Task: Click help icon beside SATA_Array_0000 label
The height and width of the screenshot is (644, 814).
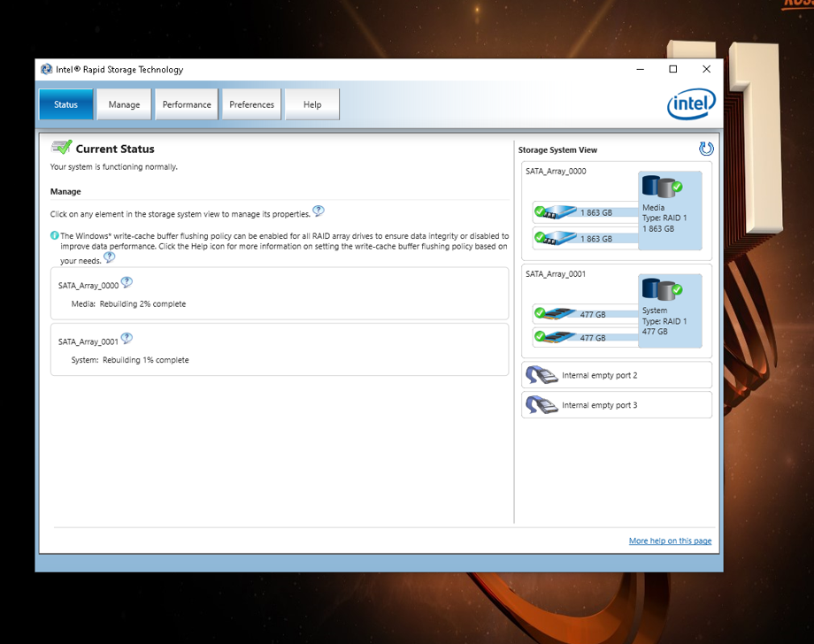Action: [127, 282]
